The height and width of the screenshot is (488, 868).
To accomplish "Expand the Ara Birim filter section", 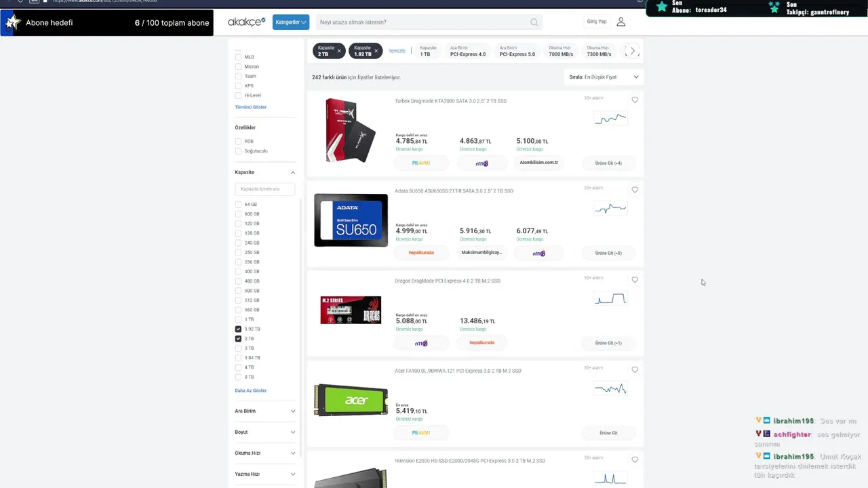I will 265,411.
